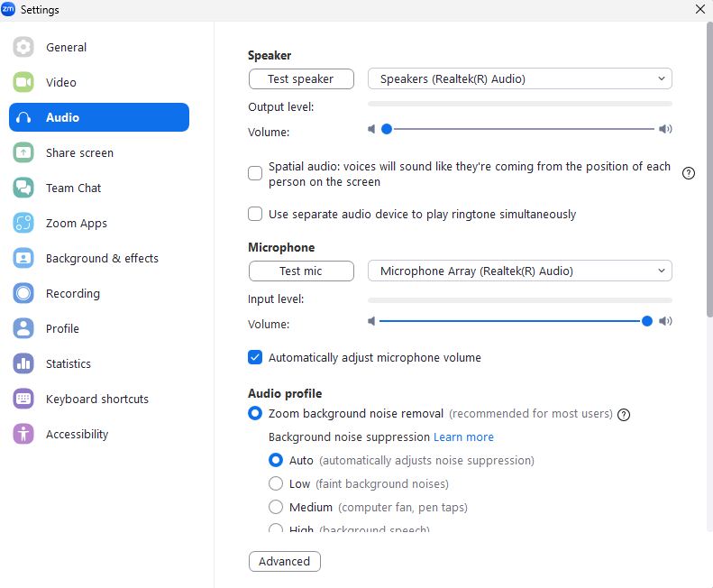Click the Share screen icon
Screen dimensions: 713x588
pos(23,152)
